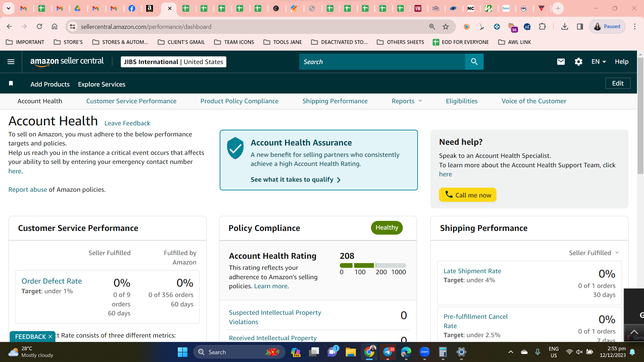The height and width of the screenshot is (362, 644).
Task: Click Add Products in navigation bar
Action: (50, 84)
